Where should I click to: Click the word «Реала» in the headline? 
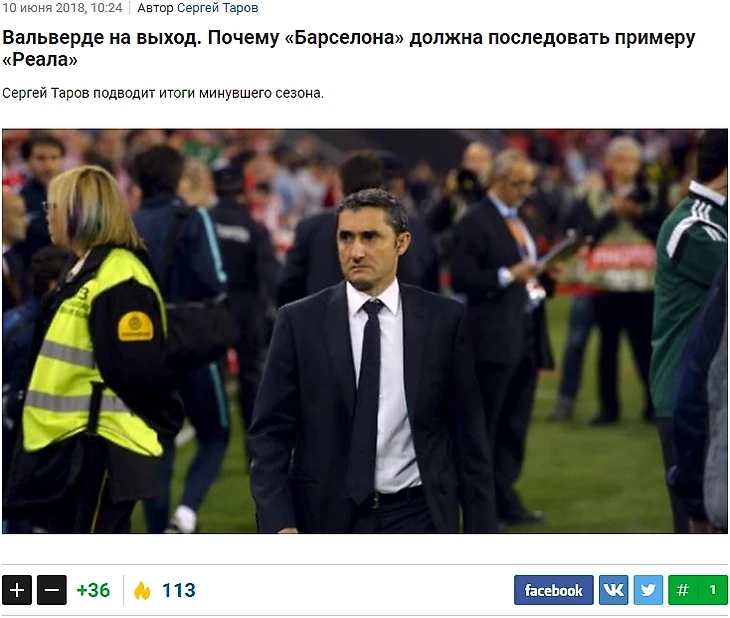tap(40, 60)
